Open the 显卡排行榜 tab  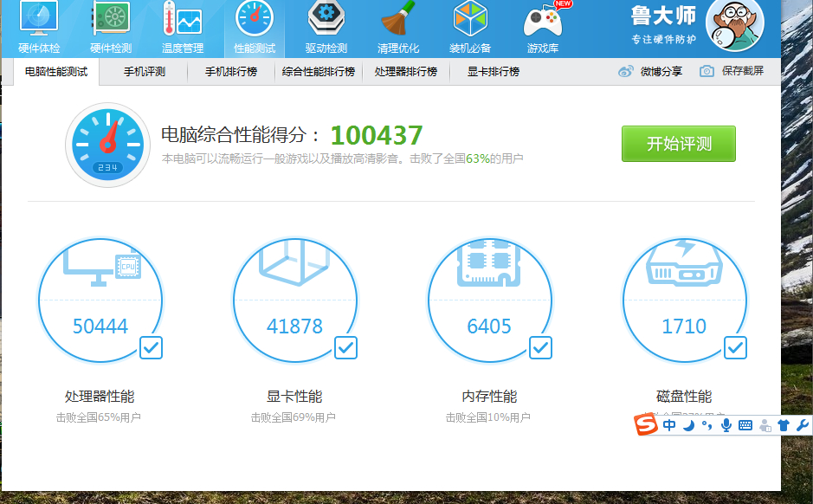pos(494,72)
